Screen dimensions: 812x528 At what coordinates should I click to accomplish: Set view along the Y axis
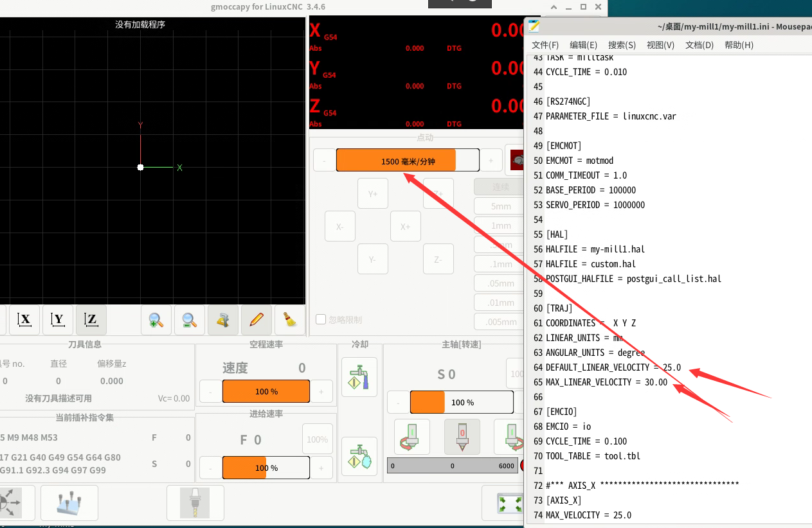click(58, 320)
